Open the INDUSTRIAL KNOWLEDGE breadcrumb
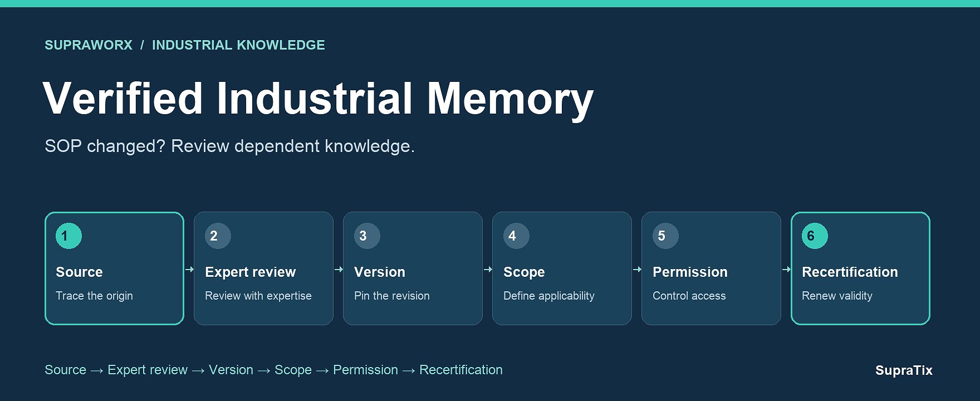This screenshot has height=401, width=980. pyautogui.click(x=238, y=45)
